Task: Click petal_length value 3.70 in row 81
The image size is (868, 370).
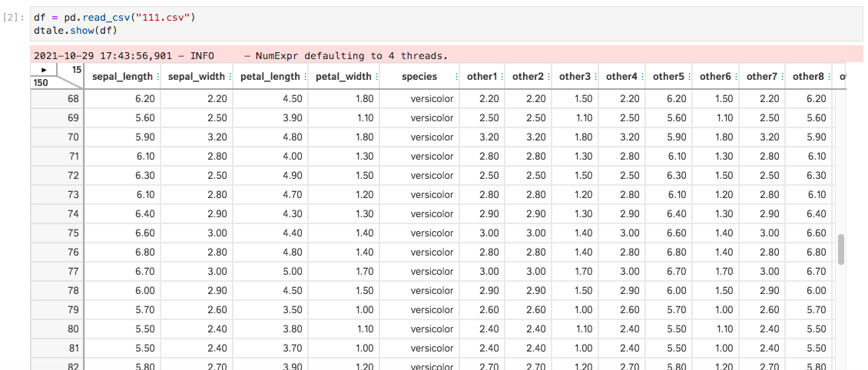Action: (x=293, y=349)
